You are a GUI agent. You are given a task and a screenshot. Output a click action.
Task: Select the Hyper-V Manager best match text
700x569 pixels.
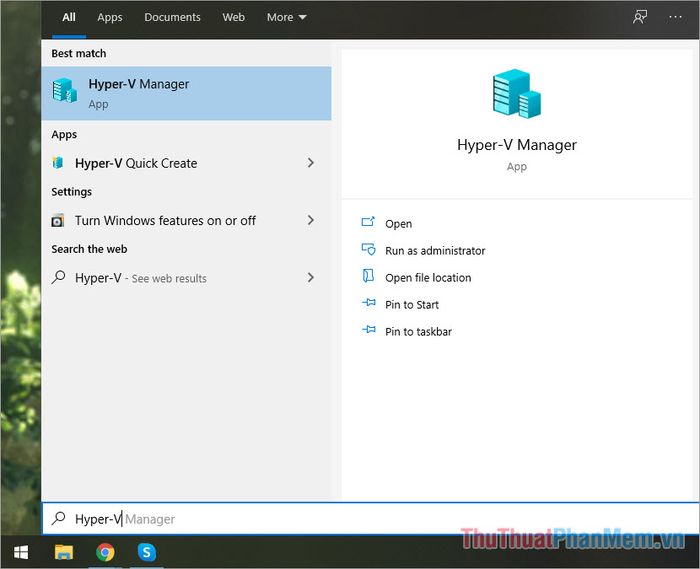(138, 84)
